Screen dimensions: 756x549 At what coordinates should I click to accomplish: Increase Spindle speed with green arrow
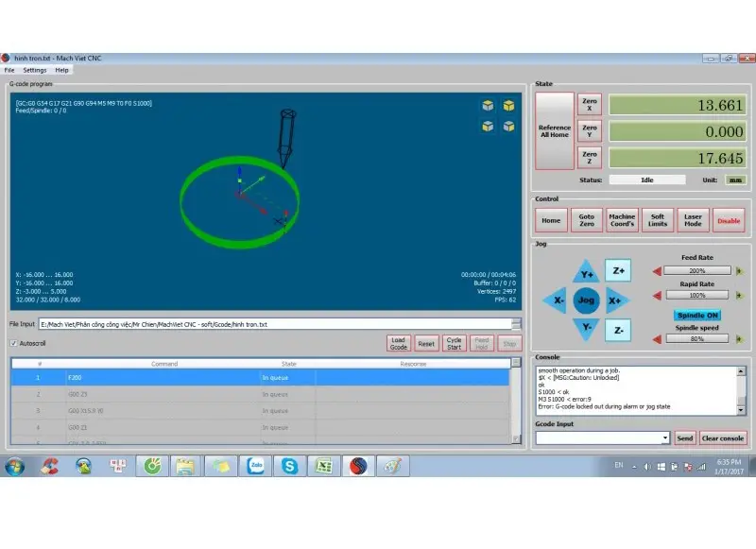(x=739, y=339)
